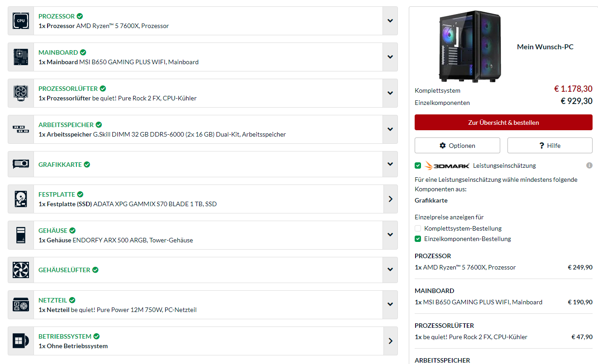Expand the Netzteil section chevron
The height and width of the screenshot is (364, 598).
pyautogui.click(x=390, y=305)
